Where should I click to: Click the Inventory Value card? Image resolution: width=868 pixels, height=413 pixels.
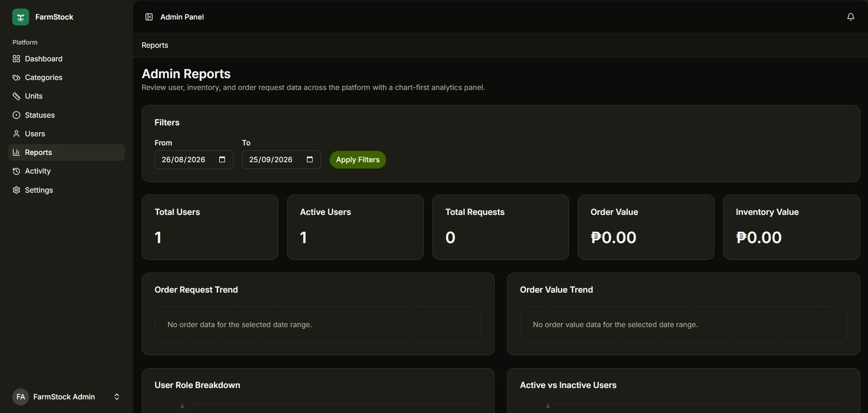pos(791,227)
